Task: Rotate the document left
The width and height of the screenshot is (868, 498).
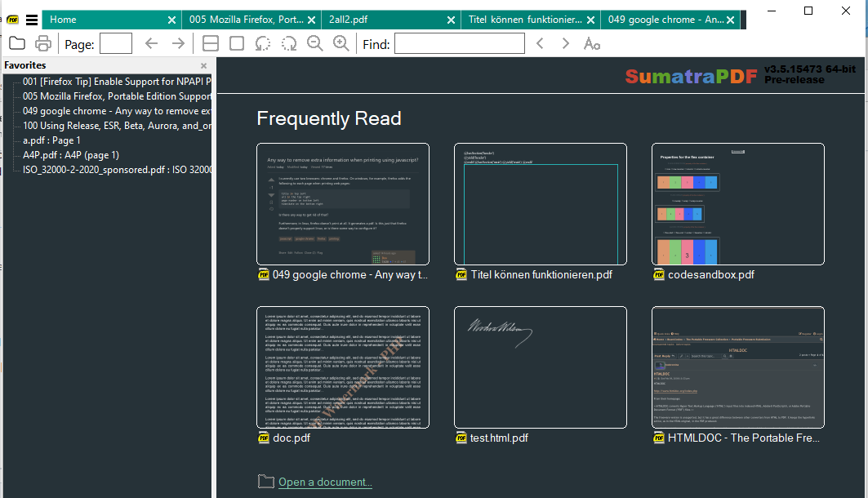Action: pyautogui.click(x=262, y=43)
